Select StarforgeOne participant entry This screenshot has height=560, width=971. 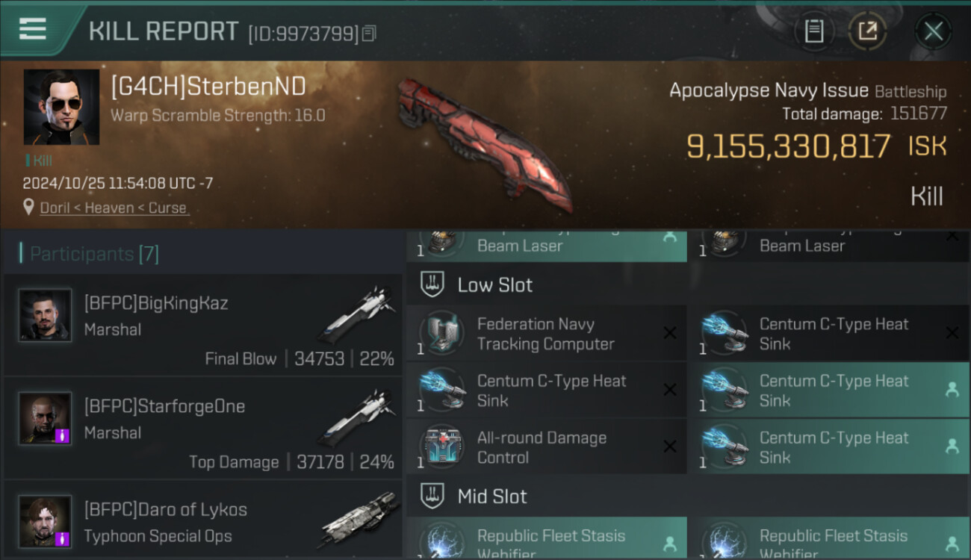tap(203, 429)
